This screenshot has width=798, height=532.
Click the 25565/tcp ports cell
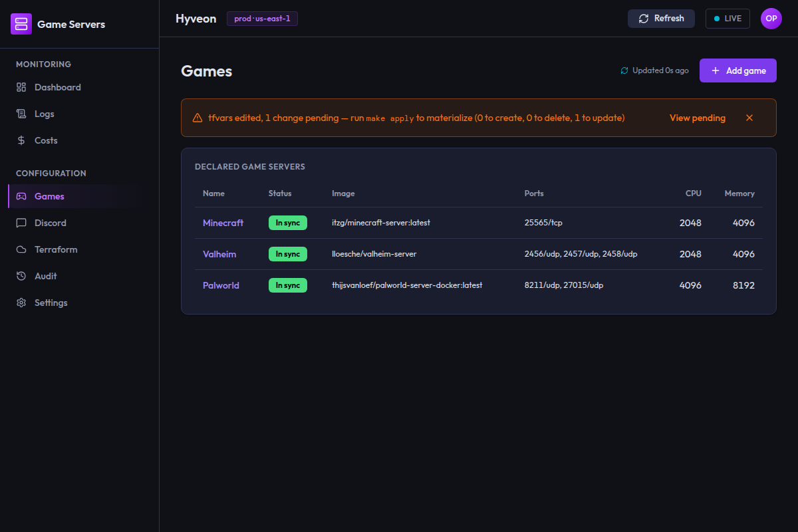click(x=543, y=223)
